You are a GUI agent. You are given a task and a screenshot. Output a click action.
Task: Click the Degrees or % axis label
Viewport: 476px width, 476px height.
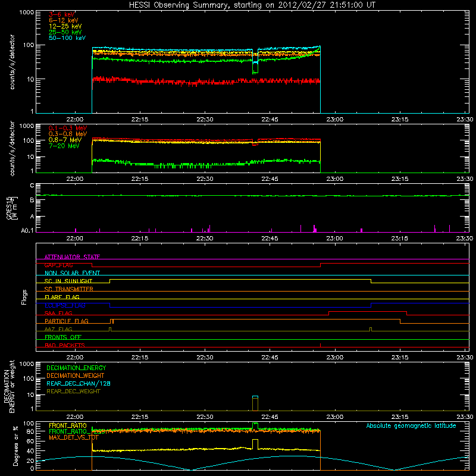pyautogui.click(x=15, y=446)
